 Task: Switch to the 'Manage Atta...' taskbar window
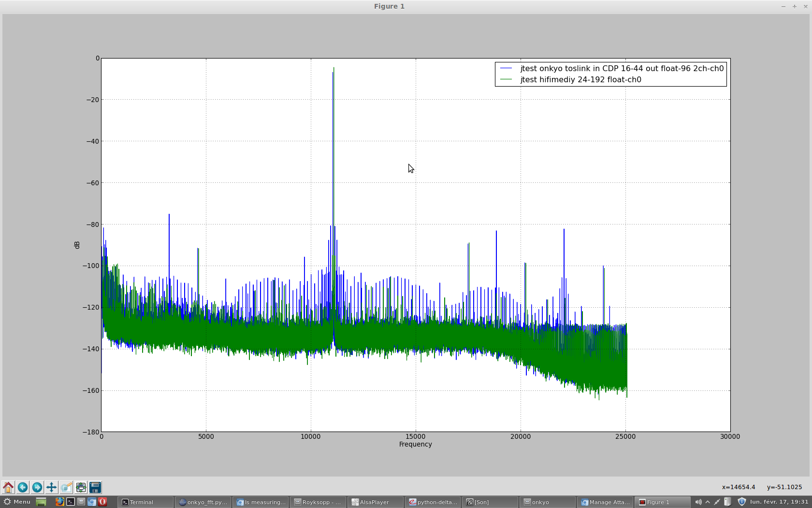pos(605,502)
